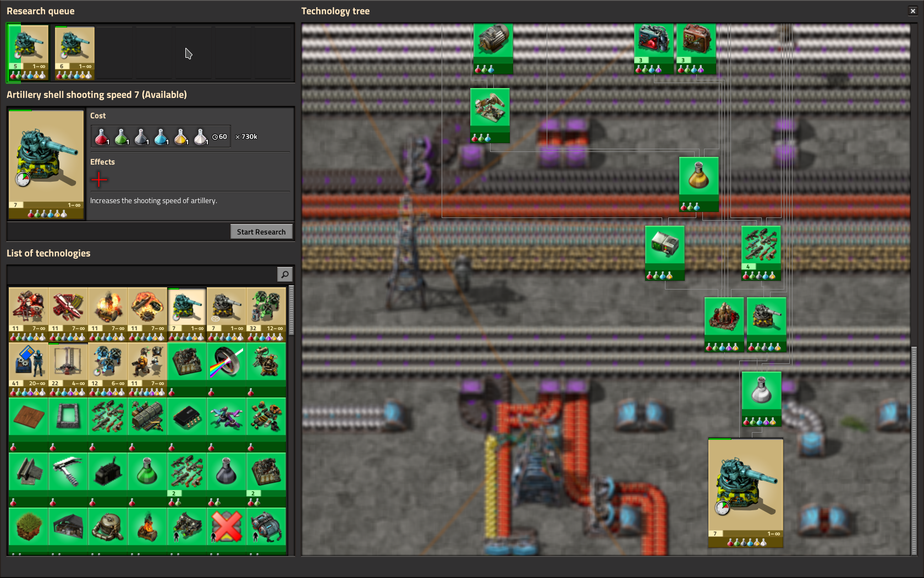Select the flamethrower technology with burning barrel
This screenshot has width=924, height=578.
147,526
